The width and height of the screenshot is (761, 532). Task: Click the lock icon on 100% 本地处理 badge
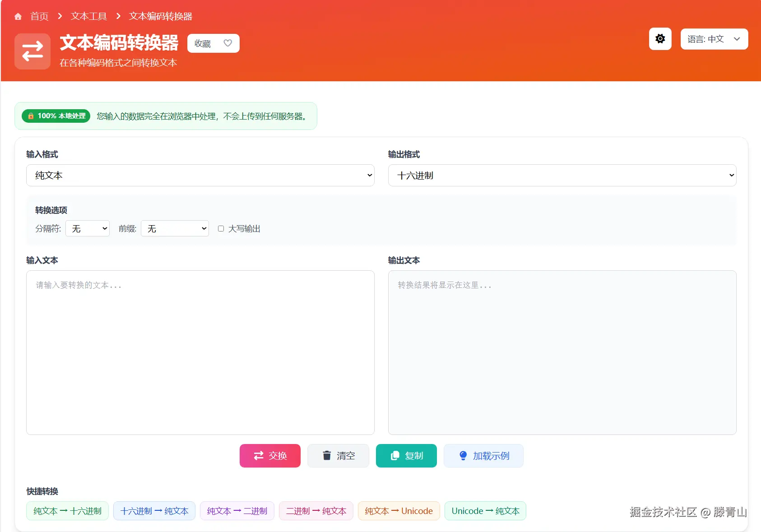[x=31, y=116]
